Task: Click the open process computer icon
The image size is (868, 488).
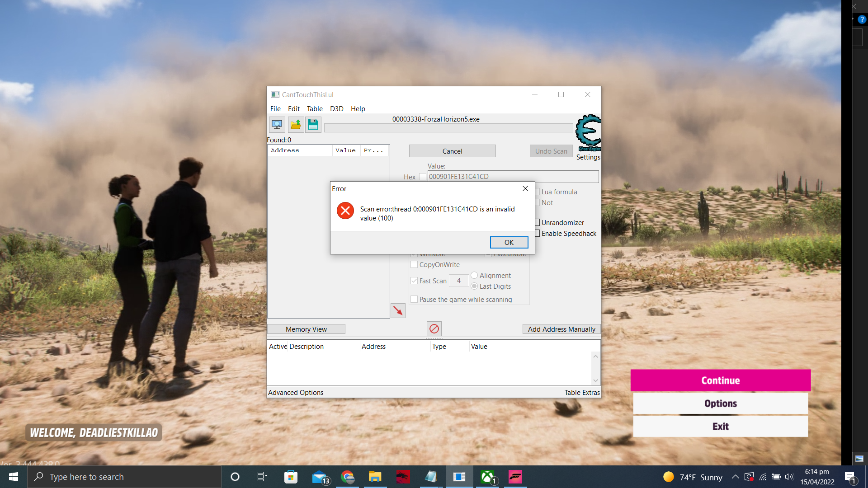Action: coord(277,124)
